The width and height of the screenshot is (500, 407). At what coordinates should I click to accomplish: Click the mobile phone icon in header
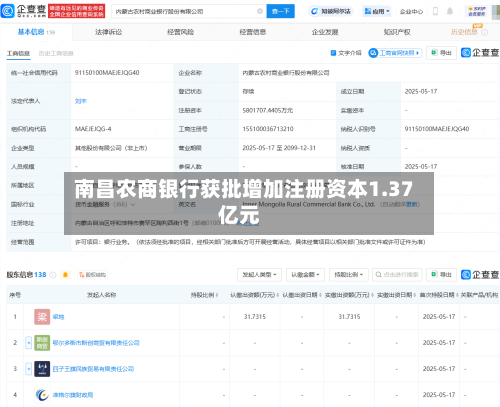click(x=435, y=11)
